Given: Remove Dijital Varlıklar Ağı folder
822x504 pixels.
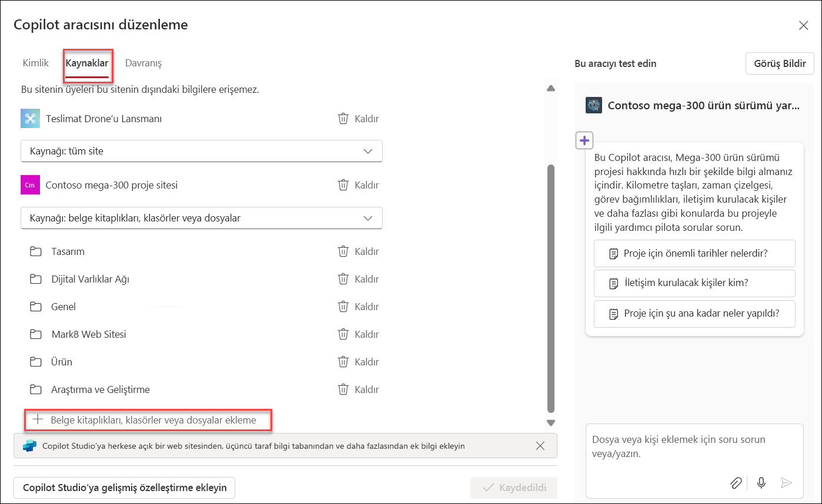Looking at the screenshot, I should click(358, 279).
